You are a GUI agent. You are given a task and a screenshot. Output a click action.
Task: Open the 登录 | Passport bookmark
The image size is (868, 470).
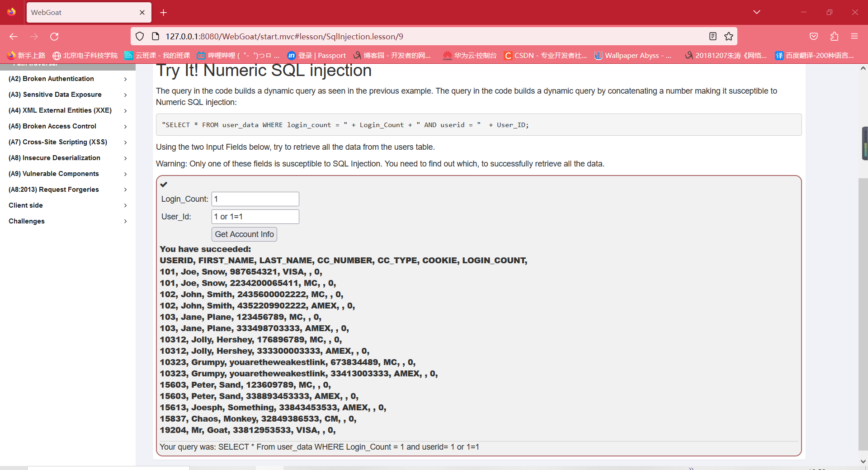[x=316, y=55]
